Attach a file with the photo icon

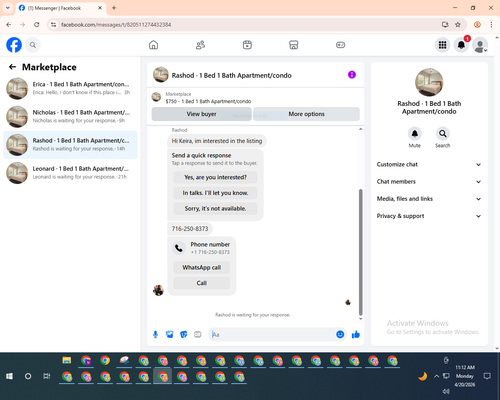[170, 334]
